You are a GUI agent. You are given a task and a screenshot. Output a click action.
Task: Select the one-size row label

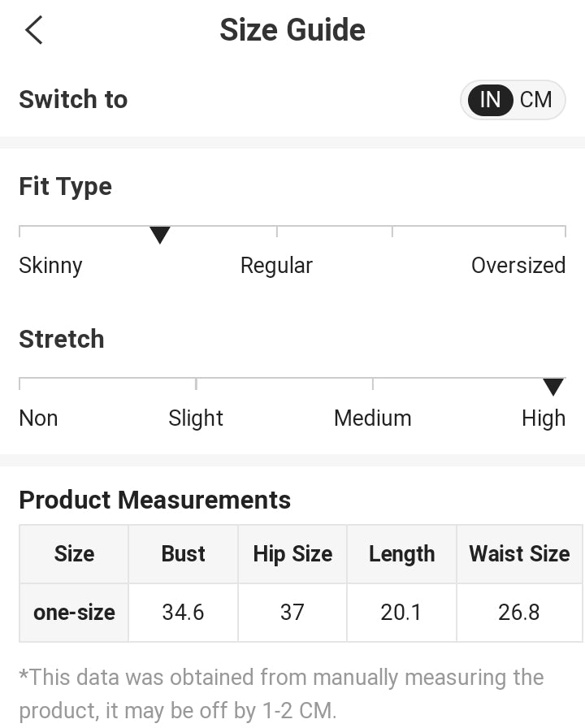coord(74,613)
